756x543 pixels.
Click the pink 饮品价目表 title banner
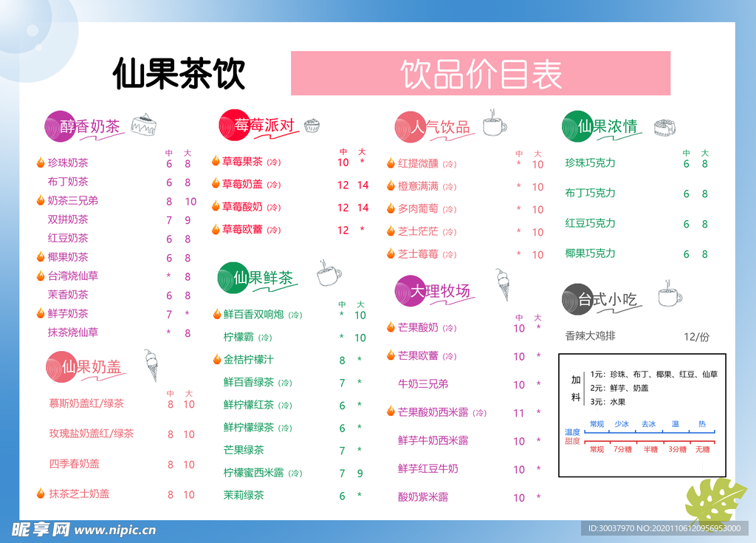[x=480, y=73]
